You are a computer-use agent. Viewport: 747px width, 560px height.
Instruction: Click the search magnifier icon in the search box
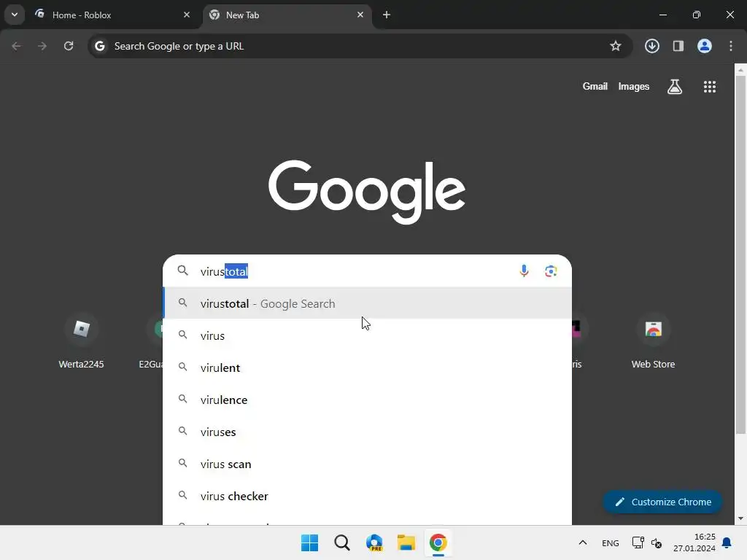[183, 271]
